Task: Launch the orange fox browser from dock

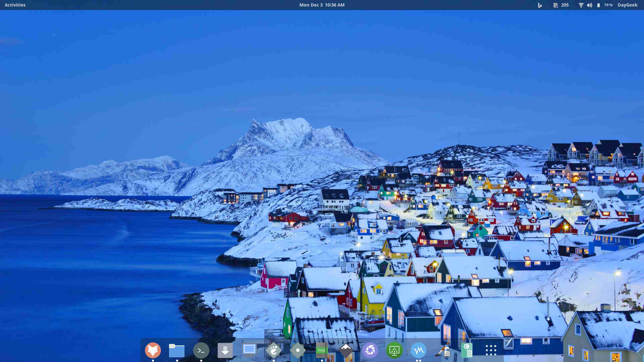Action: [x=153, y=350]
